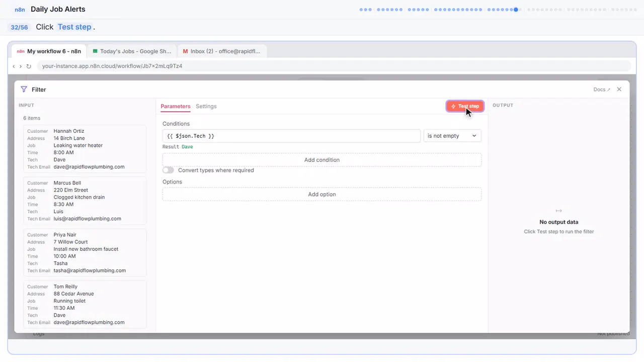Screen dimensions: 644x362
Task: Click the Gmail favicon on Inbox tab
Action: click(x=185, y=51)
